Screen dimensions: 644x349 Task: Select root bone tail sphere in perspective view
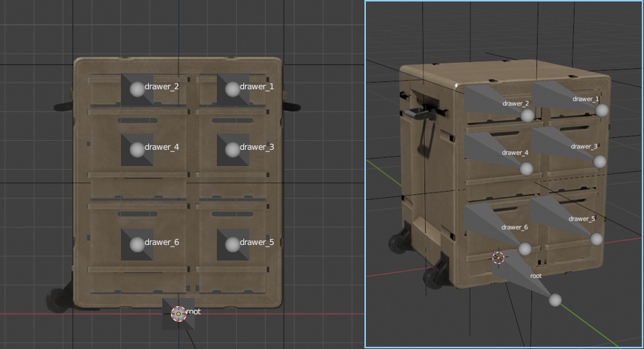[x=555, y=300]
